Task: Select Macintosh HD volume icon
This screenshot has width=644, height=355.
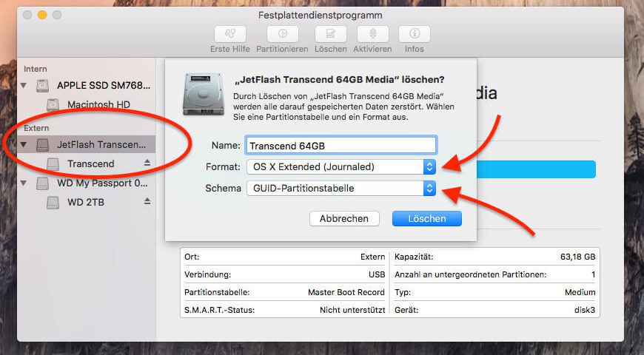Action: tap(53, 105)
